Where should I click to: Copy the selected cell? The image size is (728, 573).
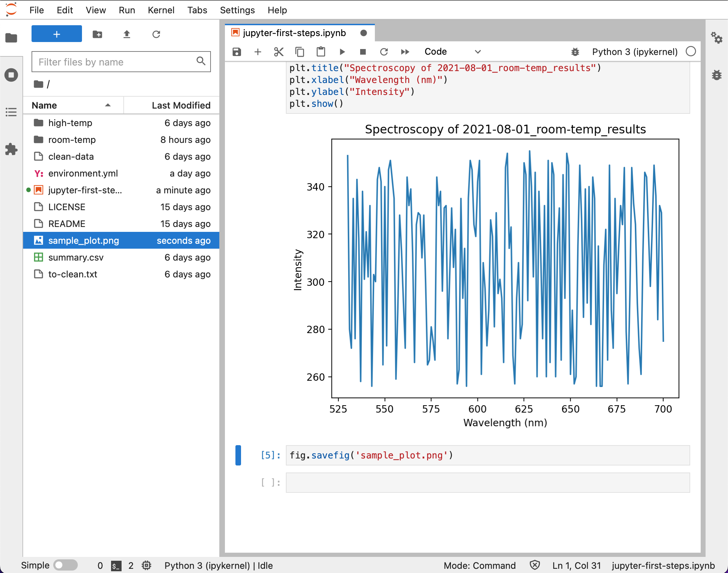point(300,52)
